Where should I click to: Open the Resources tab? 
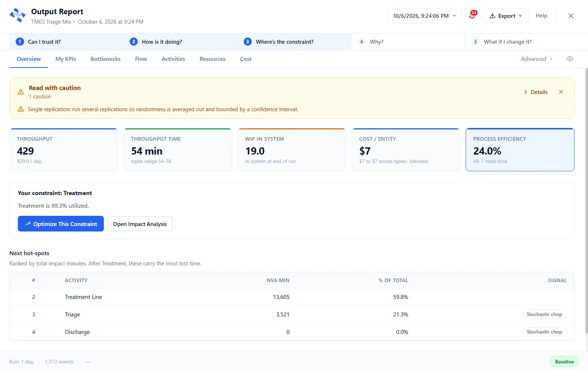[212, 59]
